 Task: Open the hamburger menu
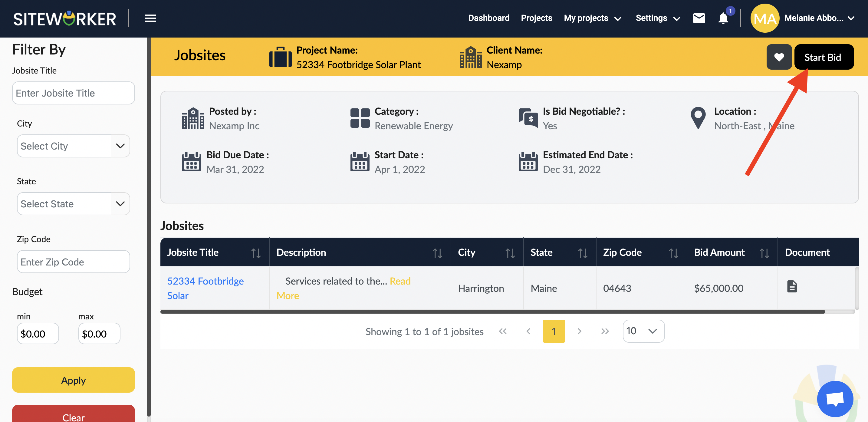[150, 18]
